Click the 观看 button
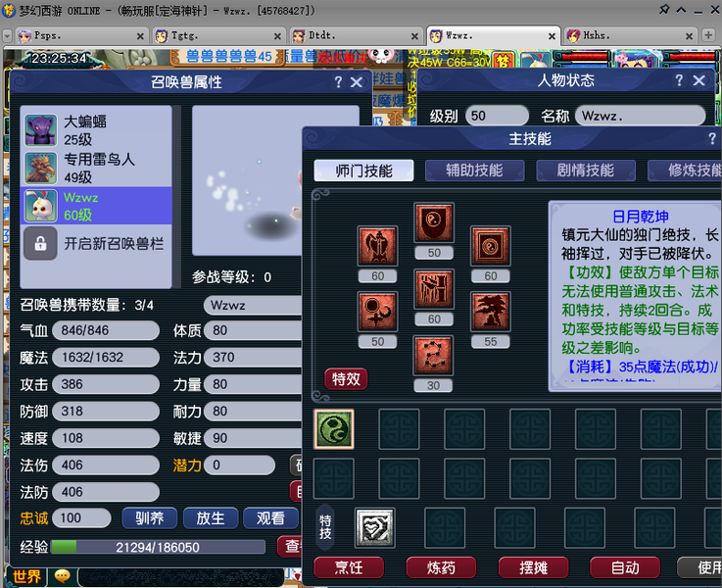The height and width of the screenshot is (588, 722). pos(270,518)
